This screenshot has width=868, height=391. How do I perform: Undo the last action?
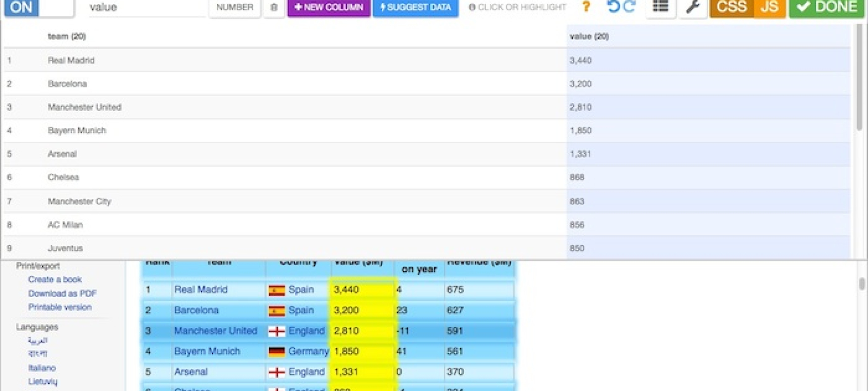coord(613,7)
